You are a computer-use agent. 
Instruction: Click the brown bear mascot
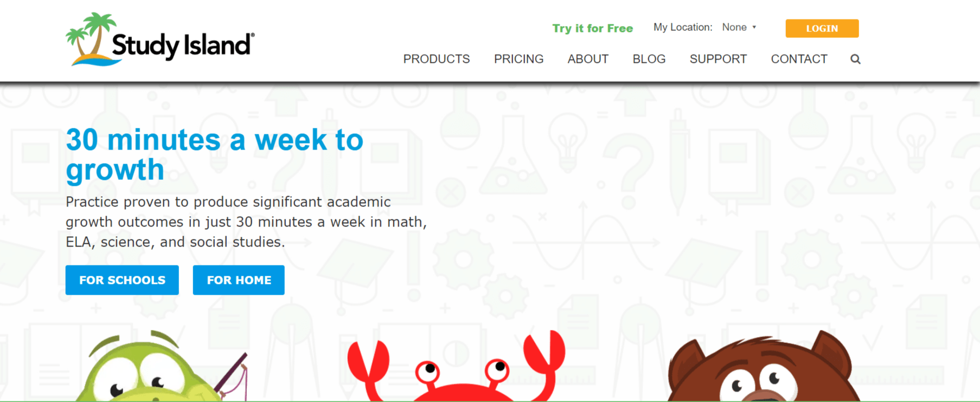764,366
